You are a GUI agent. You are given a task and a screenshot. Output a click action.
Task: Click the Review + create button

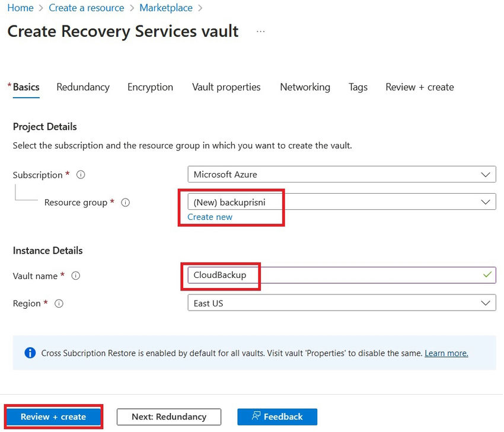53,417
